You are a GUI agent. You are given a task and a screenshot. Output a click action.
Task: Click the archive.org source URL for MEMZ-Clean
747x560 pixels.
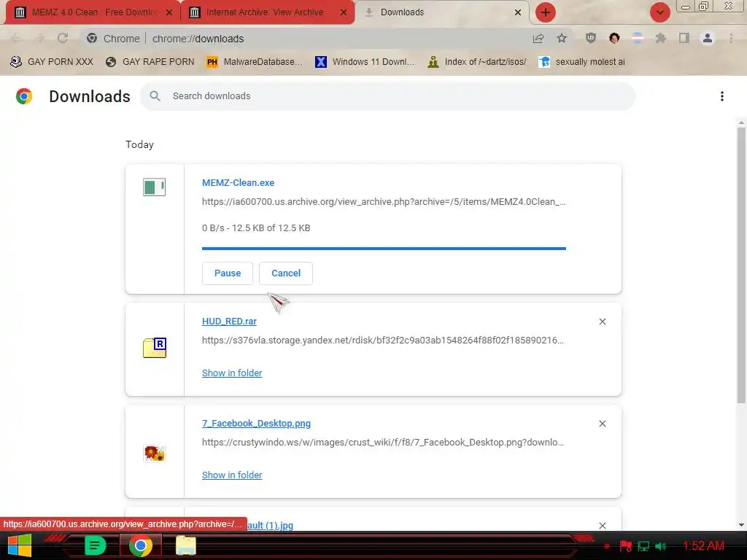coord(384,202)
